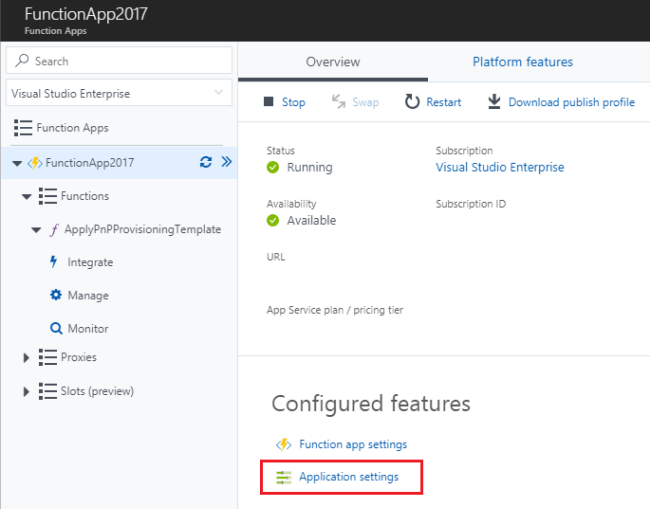
Task: Click the green Running status check icon
Action: pyautogui.click(x=273, y=167)
